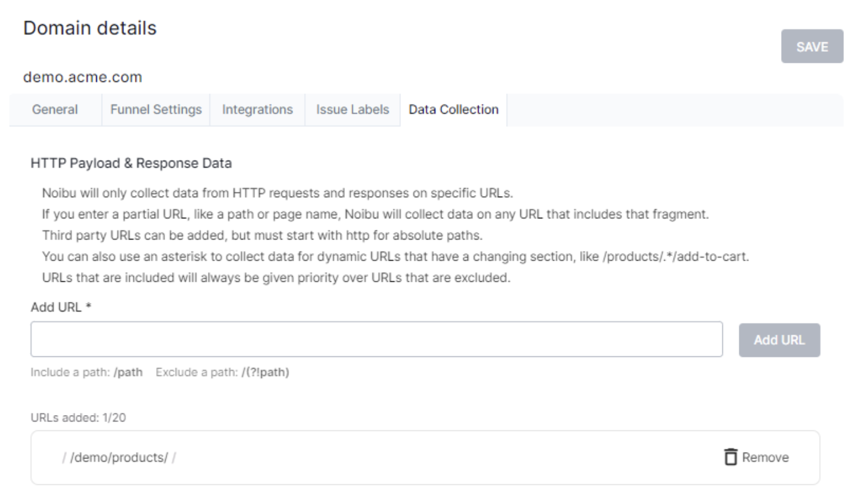Switch to the General tab
868x499 pixels.
(x=55, y=110)
